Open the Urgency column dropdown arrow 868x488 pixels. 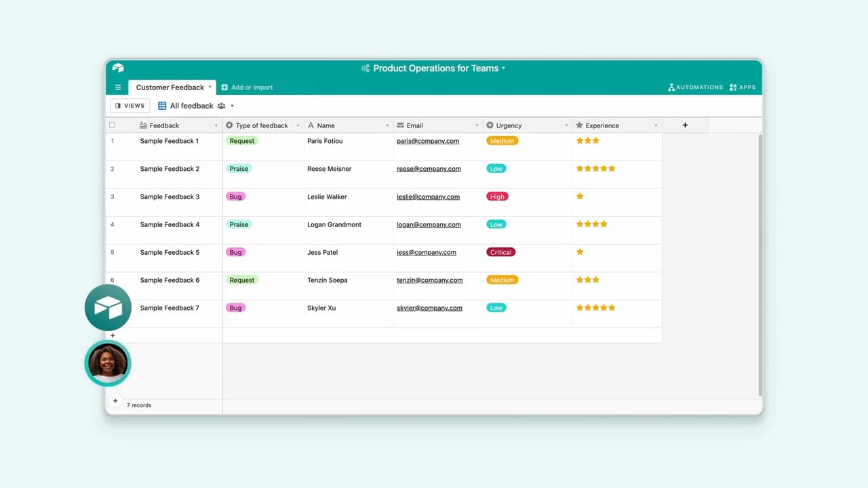click(x=566, y=125)
